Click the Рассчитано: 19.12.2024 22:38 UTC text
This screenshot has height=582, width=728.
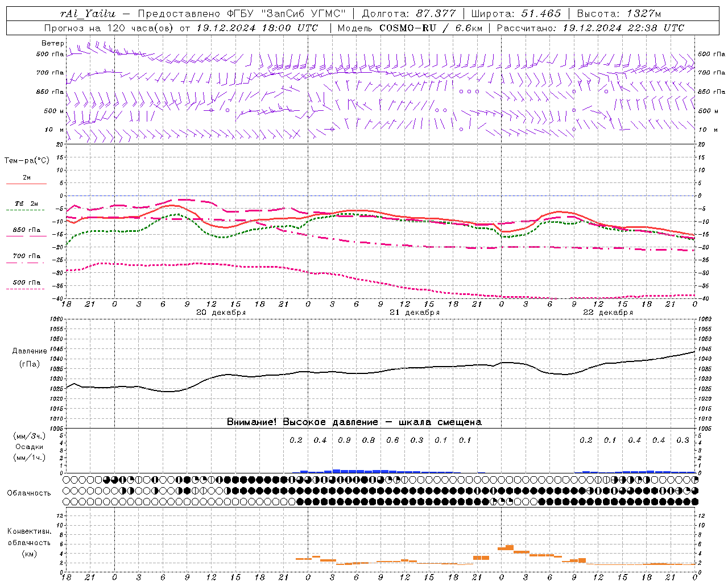tap(590, 28)
